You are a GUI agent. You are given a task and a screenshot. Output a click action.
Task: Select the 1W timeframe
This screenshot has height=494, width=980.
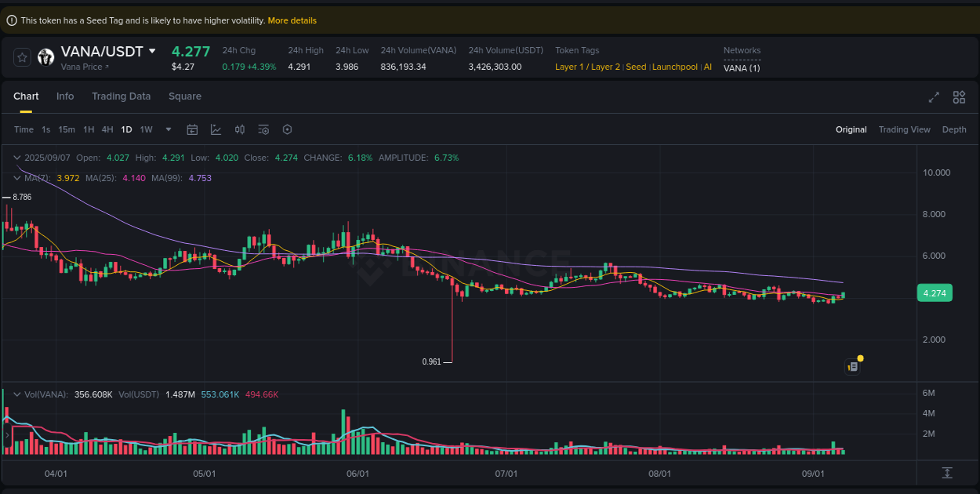coord(146,129)
